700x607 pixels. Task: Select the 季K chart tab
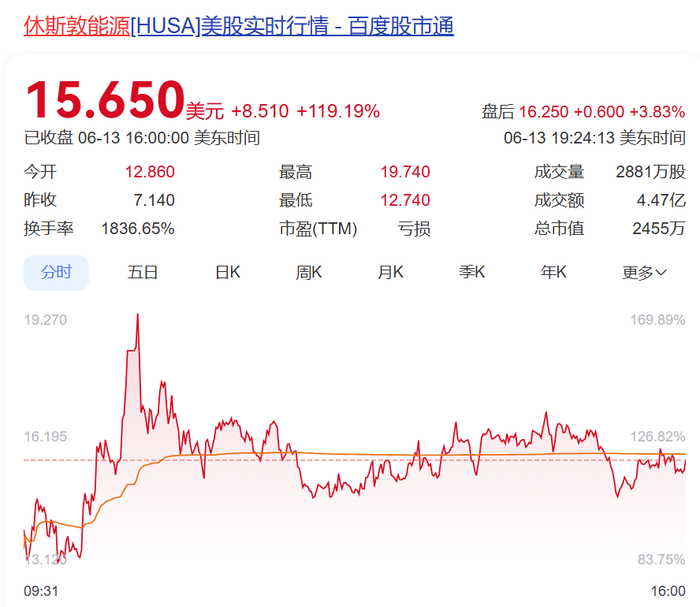472,272
